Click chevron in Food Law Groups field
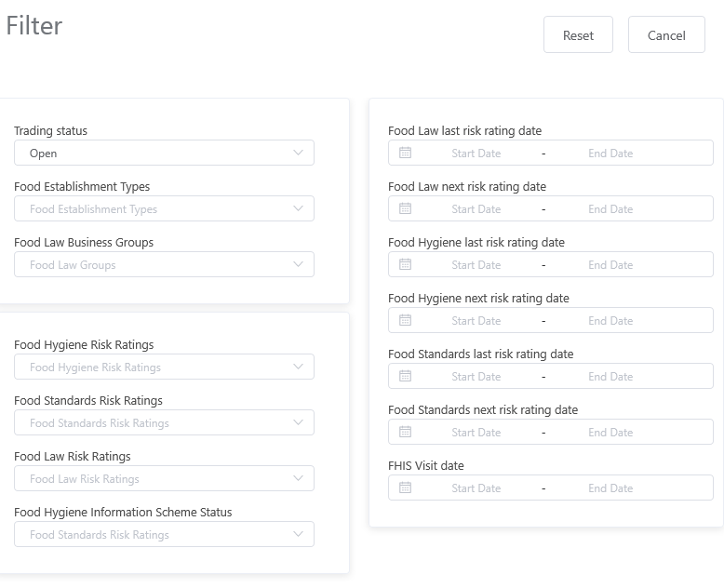724x588 pixels. pyautogui.click(x=299, y=264)
